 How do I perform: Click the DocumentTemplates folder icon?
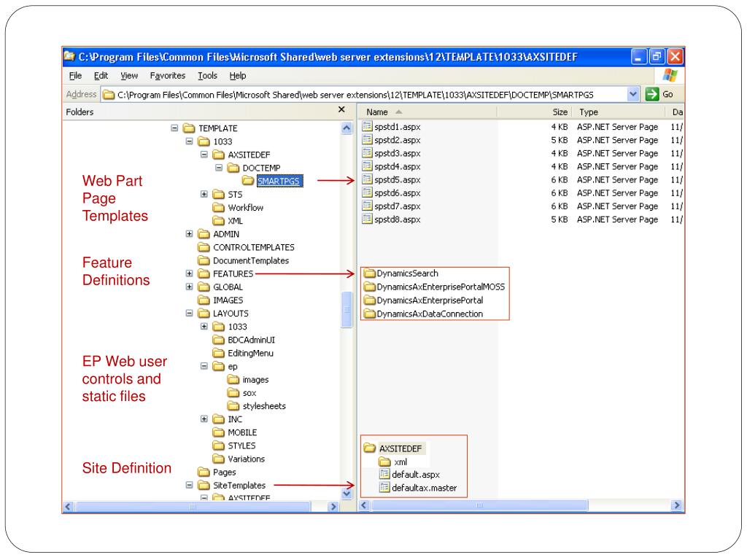coord(204,260)
